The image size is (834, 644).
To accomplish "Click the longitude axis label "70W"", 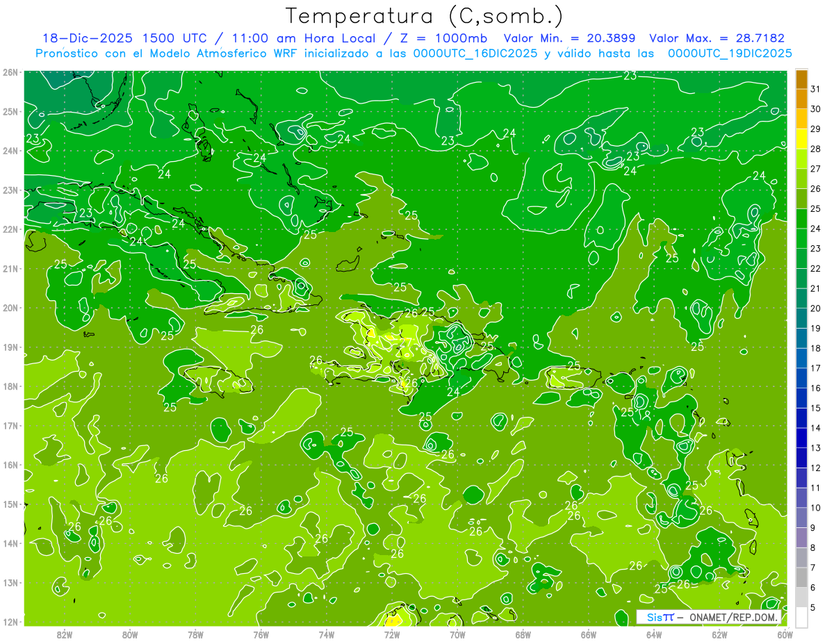I will (457, 634).
